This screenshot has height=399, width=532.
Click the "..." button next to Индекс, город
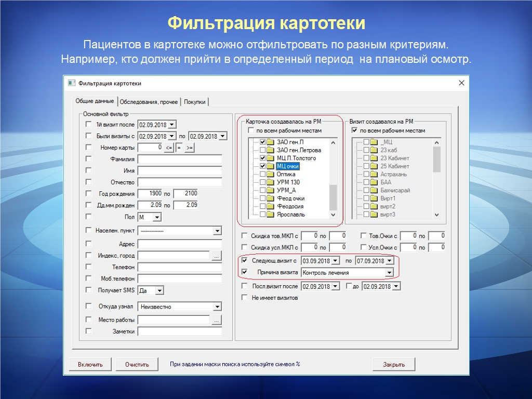click(x=217, y=256)
